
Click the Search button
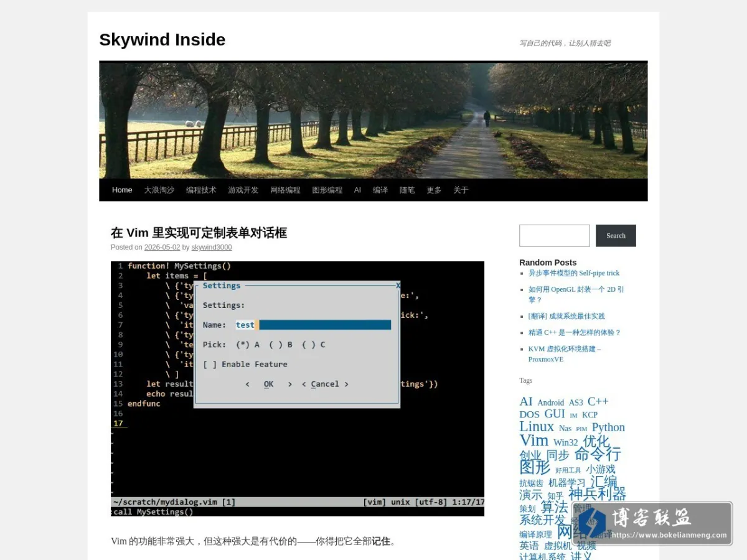pos(616,236)
